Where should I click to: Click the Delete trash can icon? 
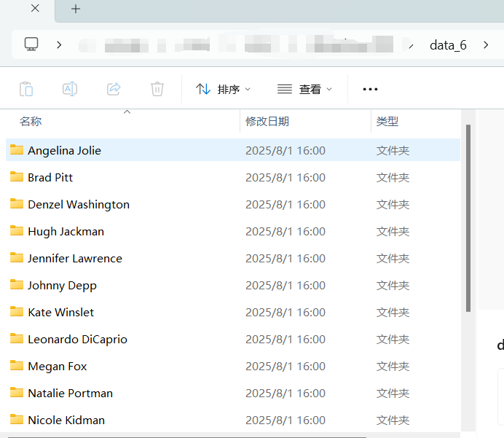click(x=157, y=89)
